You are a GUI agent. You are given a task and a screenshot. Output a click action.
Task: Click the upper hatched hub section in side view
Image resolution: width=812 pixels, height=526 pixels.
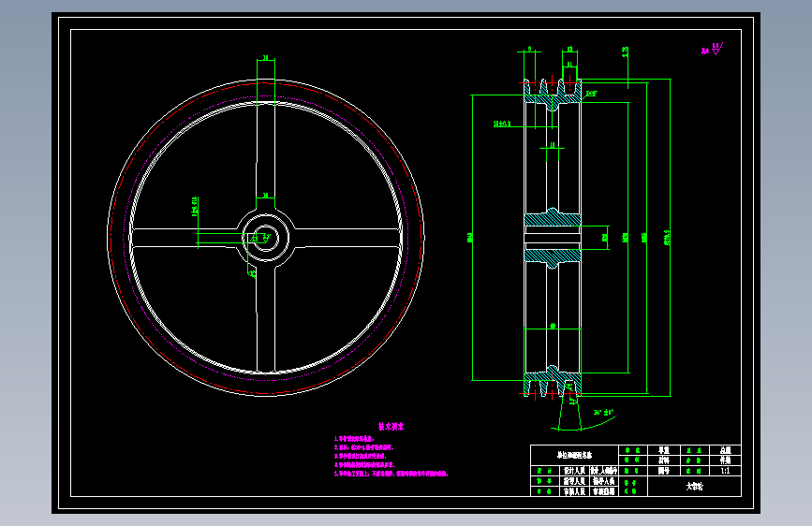(x=553, y=217)
